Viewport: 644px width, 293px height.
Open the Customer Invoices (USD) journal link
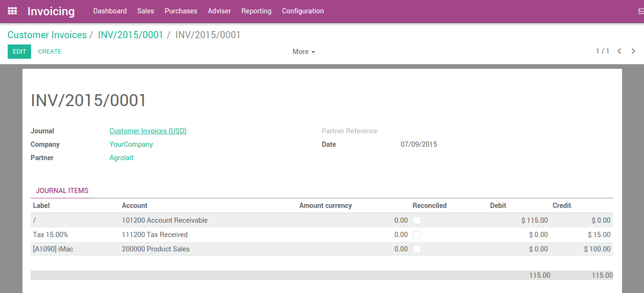pyautogui.click(x=148, y=130)
